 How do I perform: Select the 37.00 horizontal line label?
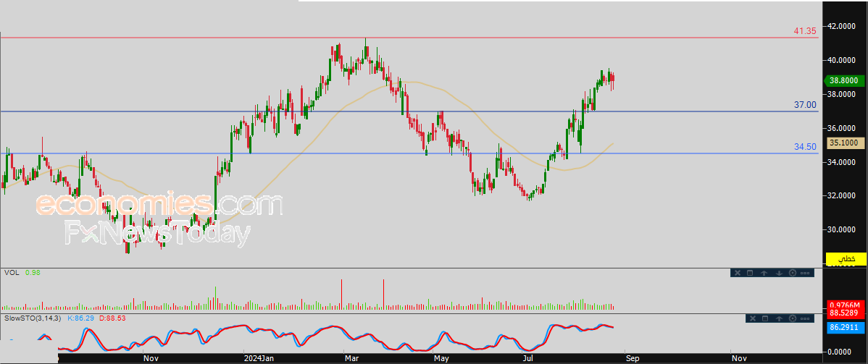[x=806, y=104]
